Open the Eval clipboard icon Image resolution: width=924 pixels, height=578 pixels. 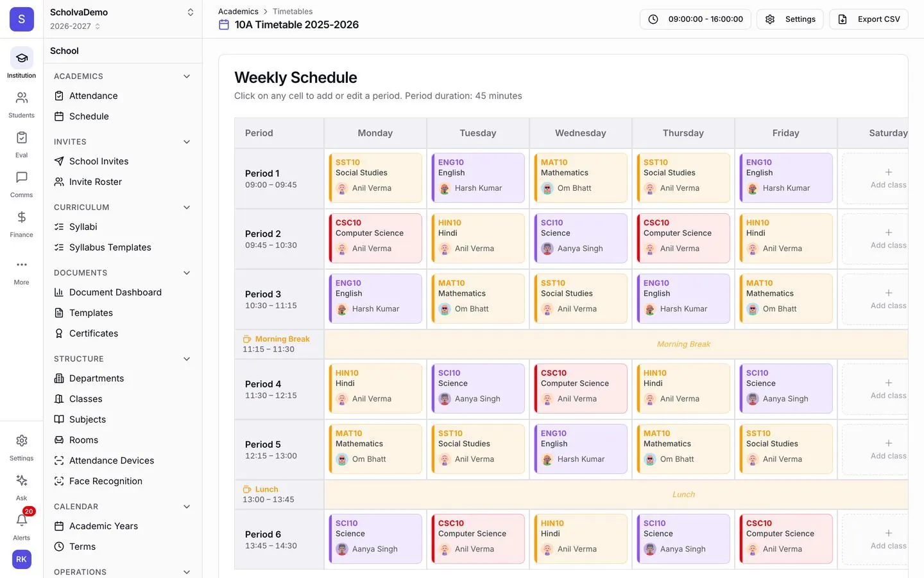[21, 138]
